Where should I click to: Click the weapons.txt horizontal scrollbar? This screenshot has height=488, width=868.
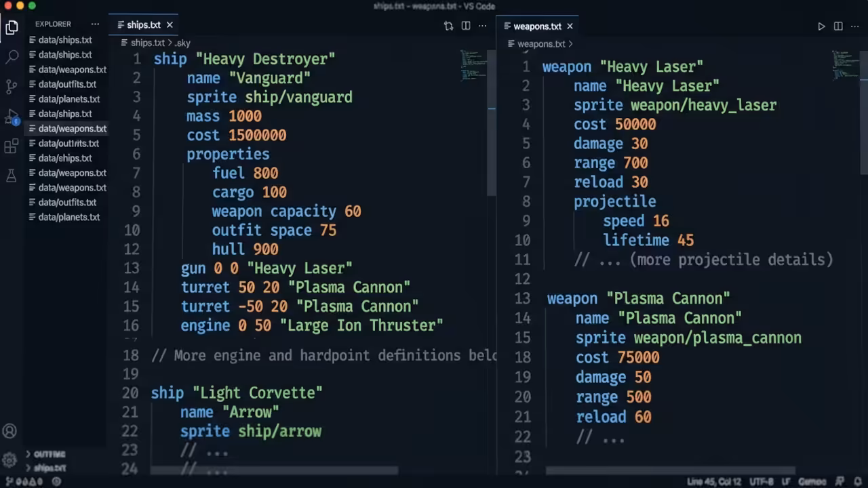(670, 470)
